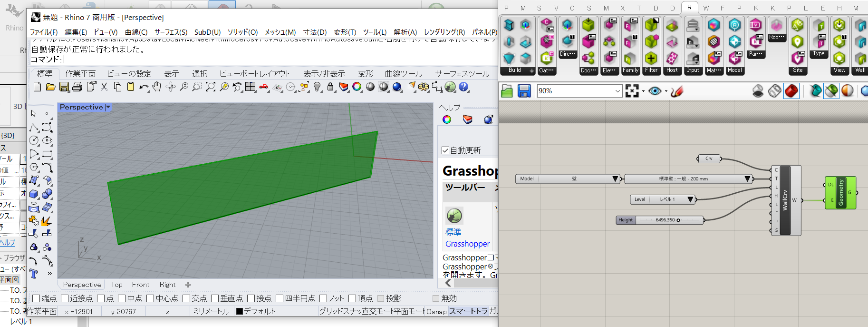The width and height of the screenshot is (868, 327).
Task: Expand the Build panel plus expander
Action: (531, 71)
